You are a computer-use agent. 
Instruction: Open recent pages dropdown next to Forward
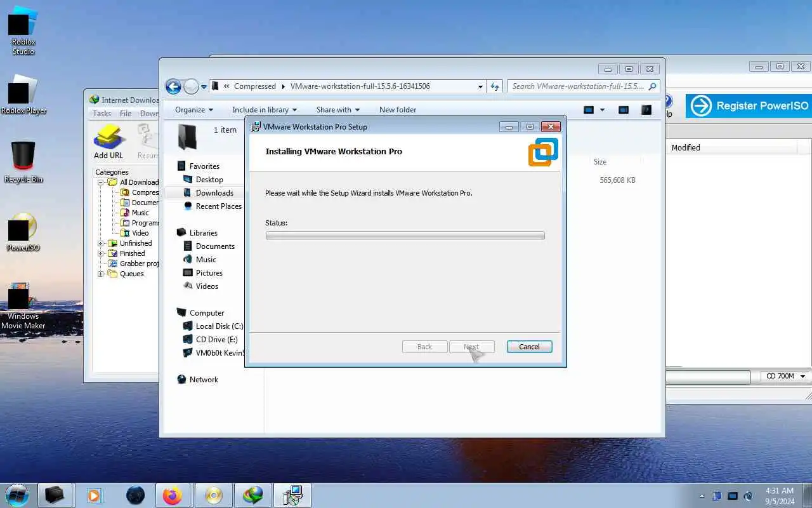coord(204,86)
